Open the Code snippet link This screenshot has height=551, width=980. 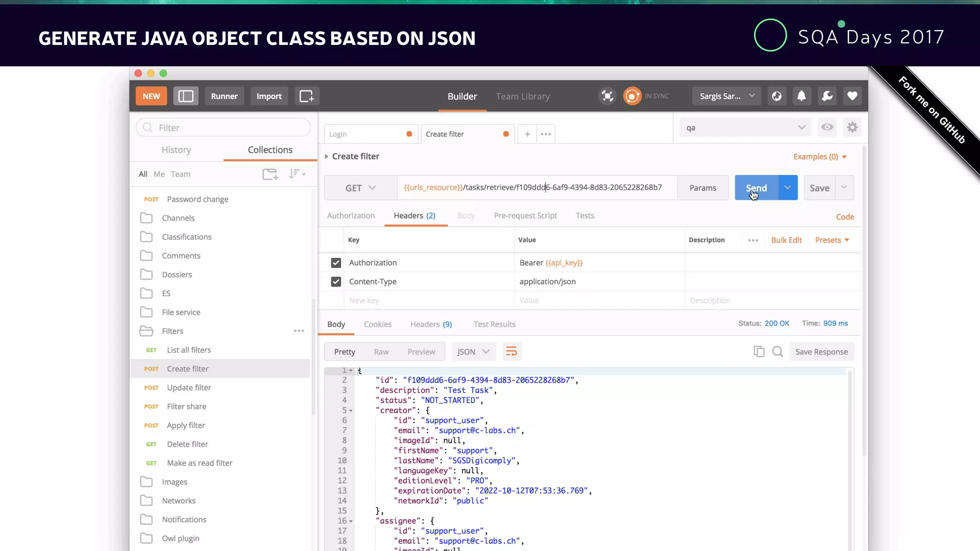pos(845,217)
